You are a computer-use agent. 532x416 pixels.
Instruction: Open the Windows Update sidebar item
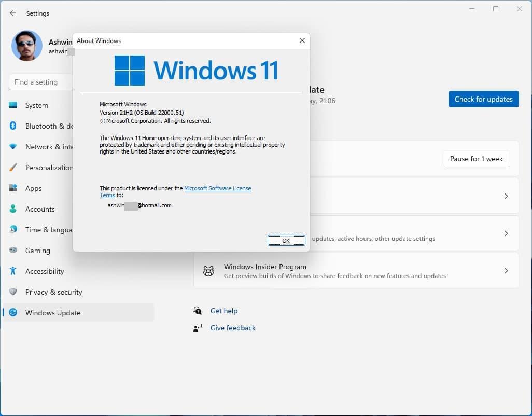click(52, 313)
